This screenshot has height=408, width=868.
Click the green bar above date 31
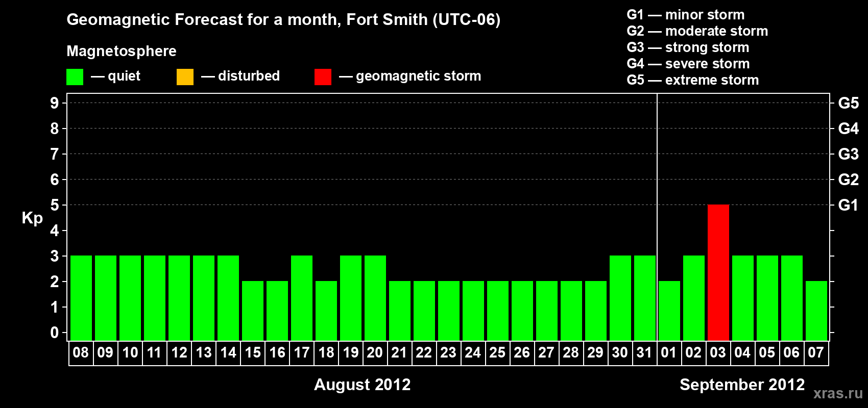point(645,298)
